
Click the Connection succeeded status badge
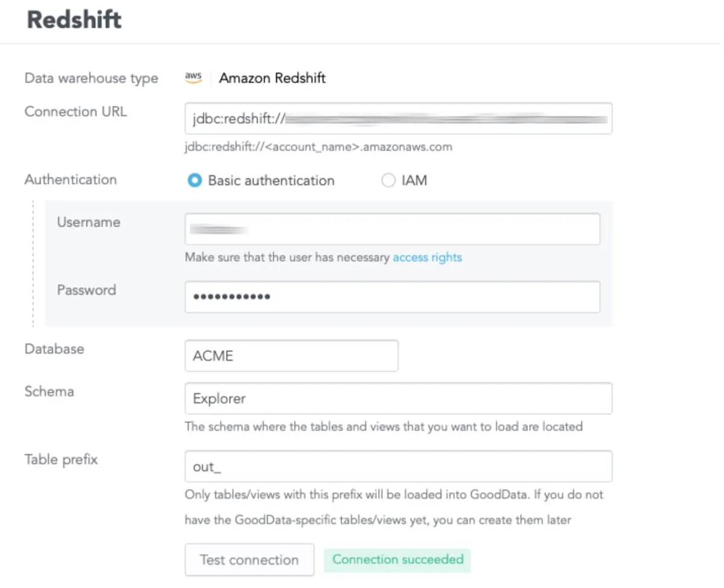[398, 560]
